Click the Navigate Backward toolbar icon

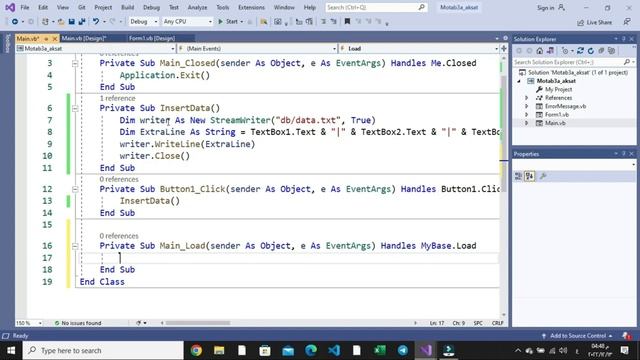(15, 22)
